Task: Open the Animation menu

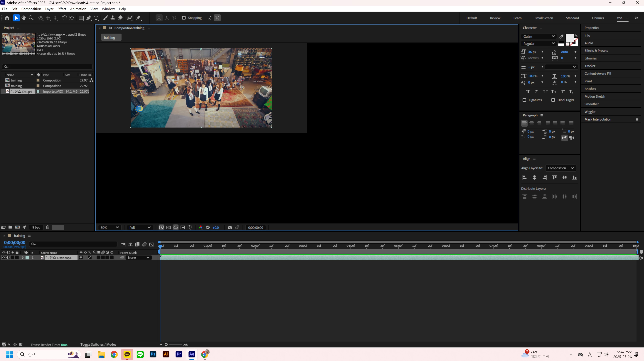Action: point(78,9)
